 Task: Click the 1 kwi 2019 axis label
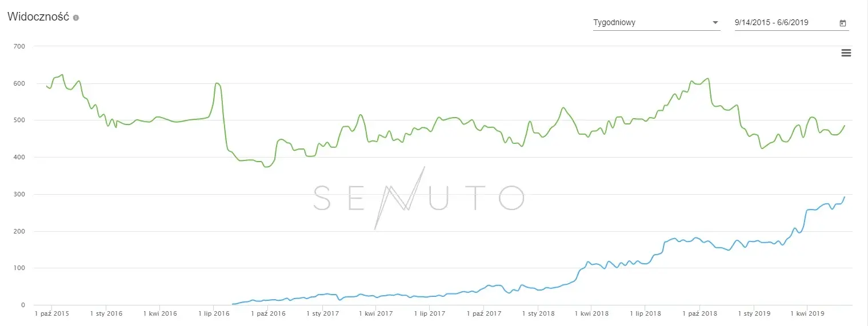[x=807, y=313]
